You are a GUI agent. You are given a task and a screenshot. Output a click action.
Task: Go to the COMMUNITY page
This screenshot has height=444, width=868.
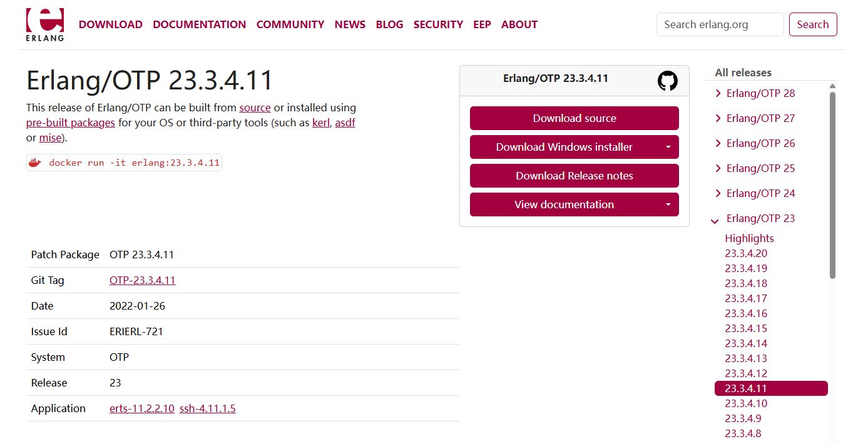click(x=290, y=24)
